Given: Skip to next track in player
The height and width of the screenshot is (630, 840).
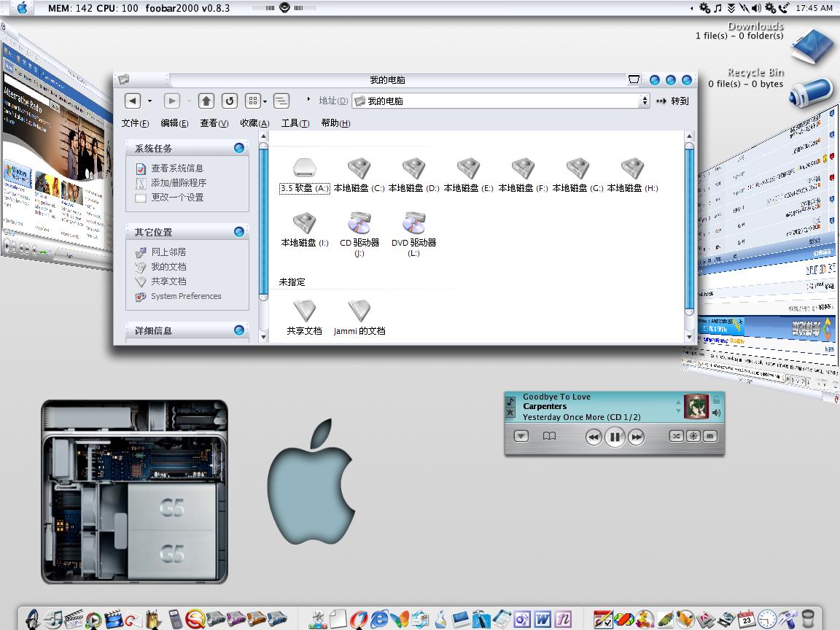Looking at the screenshot, I should [636, 437].
